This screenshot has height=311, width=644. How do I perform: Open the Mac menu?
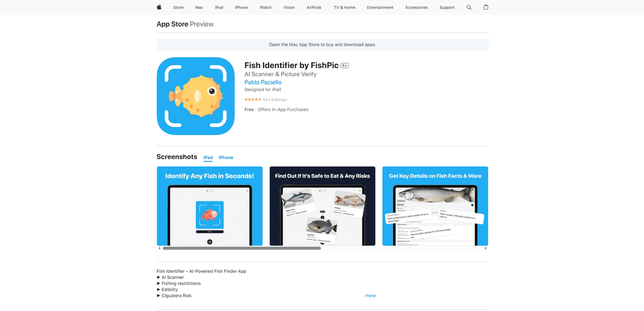coord(199,7)
